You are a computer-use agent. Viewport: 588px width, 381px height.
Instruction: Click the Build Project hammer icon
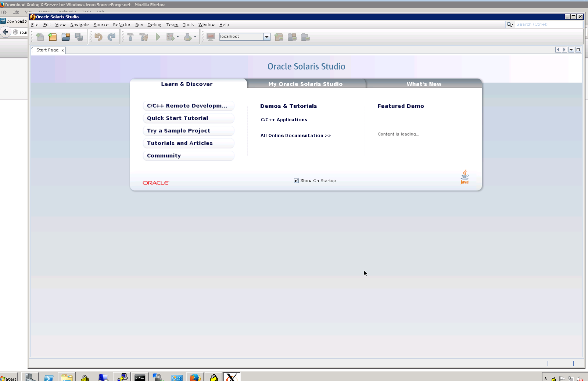tap(130, 37)
